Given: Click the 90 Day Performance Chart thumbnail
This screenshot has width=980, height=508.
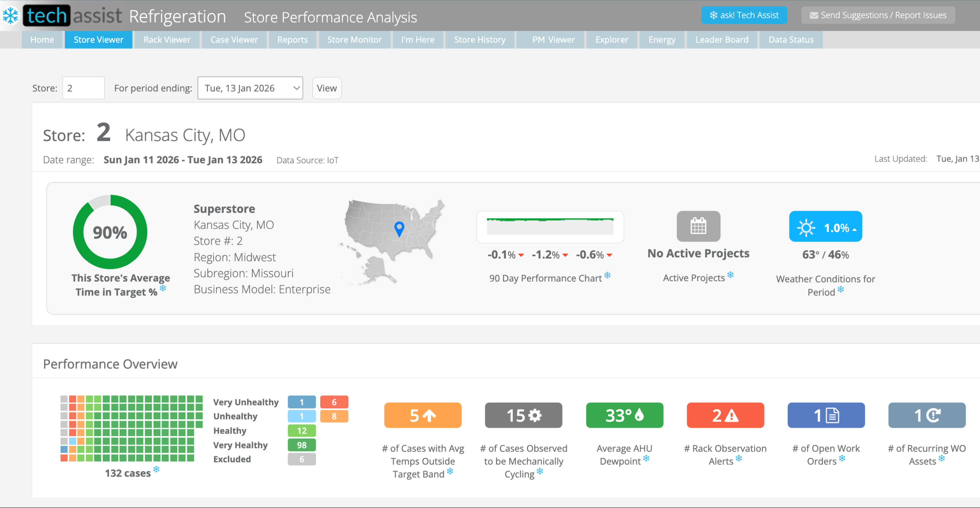Looking at the screenshot, I should click(x=550, y=227).
